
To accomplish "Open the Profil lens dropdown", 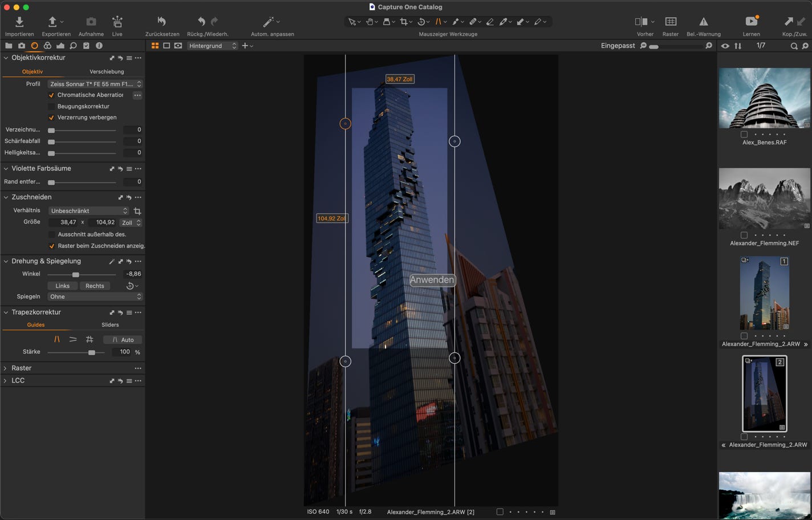I will tap(95, 84).
